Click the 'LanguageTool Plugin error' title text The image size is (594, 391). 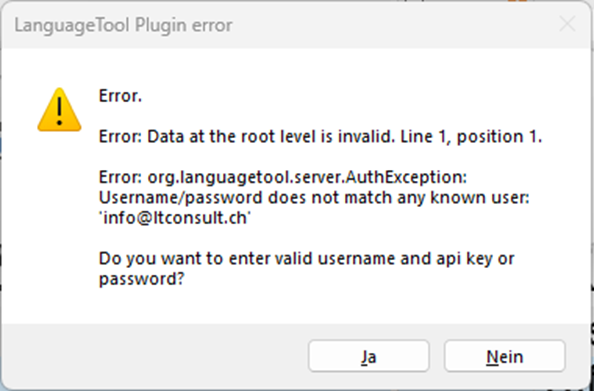point(123,25)
